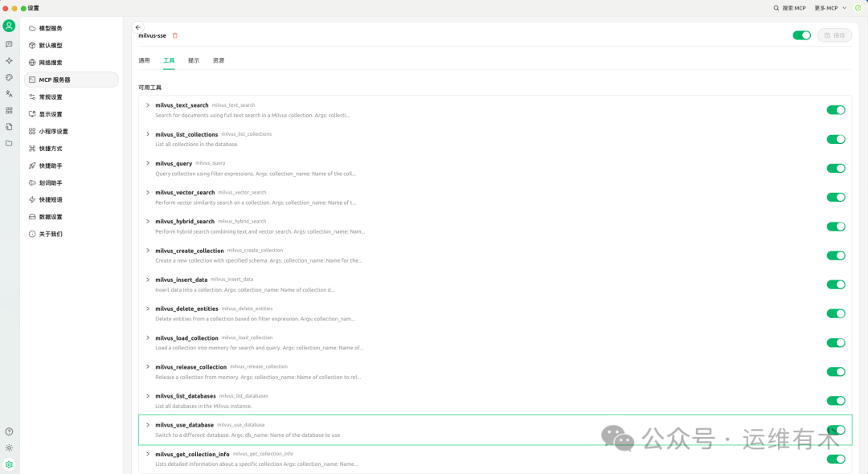Go back using the arrow button
The image size is (868, 474).
[x=138, y=27]
